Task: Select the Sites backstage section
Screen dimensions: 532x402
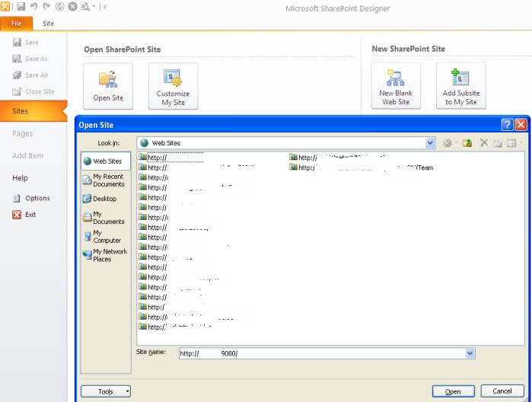Action: pyautogui.click(x=33, y=111)
